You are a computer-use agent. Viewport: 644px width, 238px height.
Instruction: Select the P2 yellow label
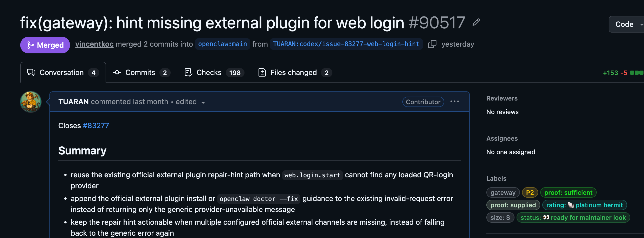(530, 193)
